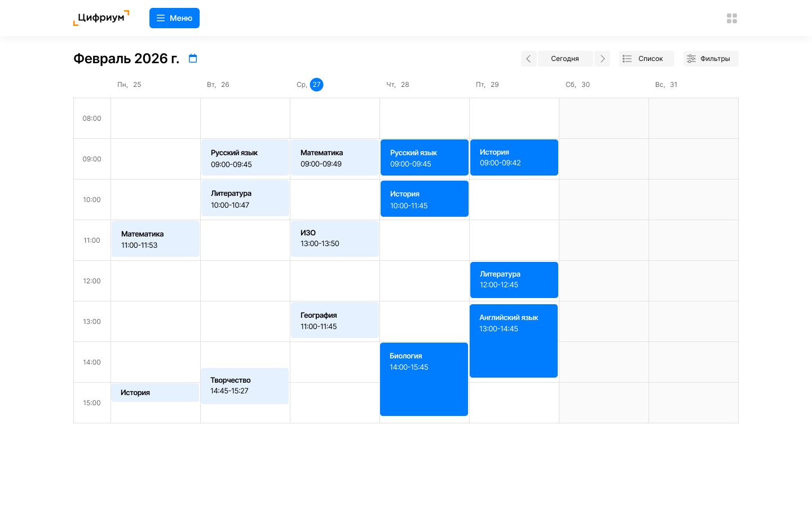Screen dimensions: 812x508
Task: Open the Меню button
Action: 174,18
